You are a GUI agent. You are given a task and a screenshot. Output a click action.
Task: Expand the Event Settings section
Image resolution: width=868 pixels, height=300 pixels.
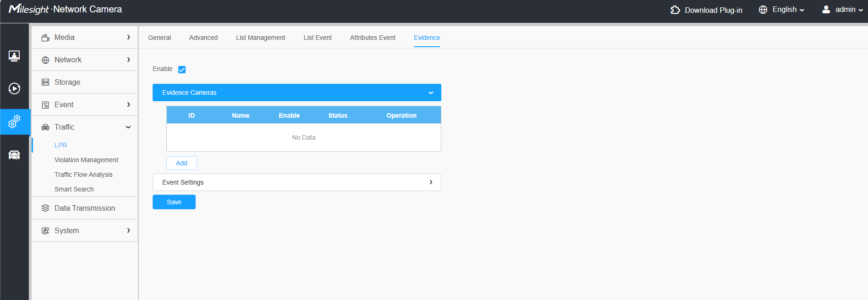297,182
